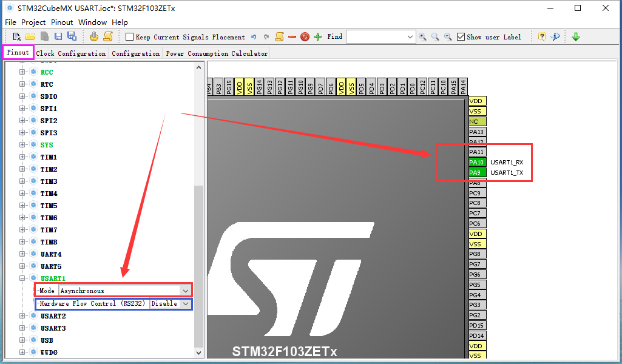Image resolution: width=622 pixels, height=364 pixels.
Task: Expand the USART2 node
Action: click(x=22, y=315)
